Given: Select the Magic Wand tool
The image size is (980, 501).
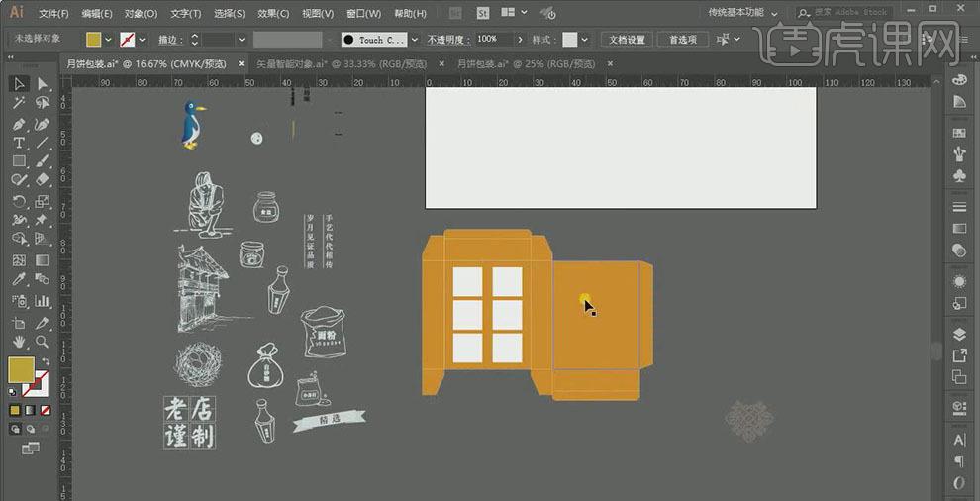Looking at the screenshot, I should click(19, 103).
